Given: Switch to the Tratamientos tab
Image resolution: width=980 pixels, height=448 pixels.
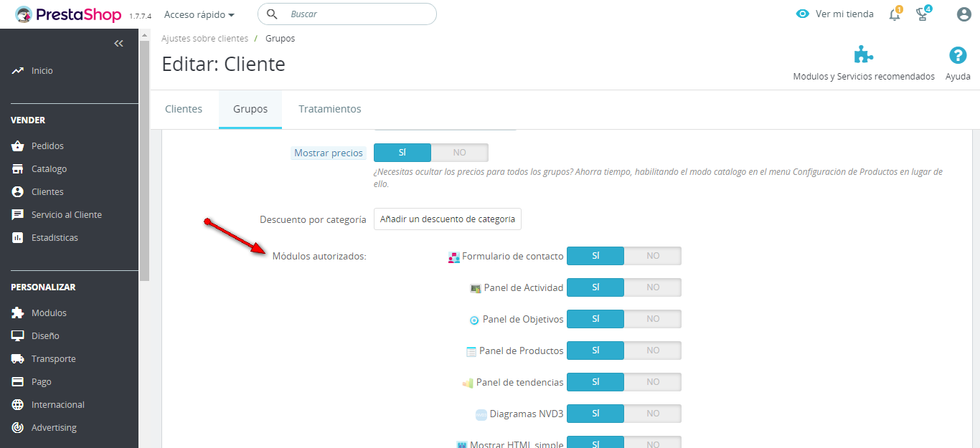Looking at the screenshot, I should tap(330, 109).
